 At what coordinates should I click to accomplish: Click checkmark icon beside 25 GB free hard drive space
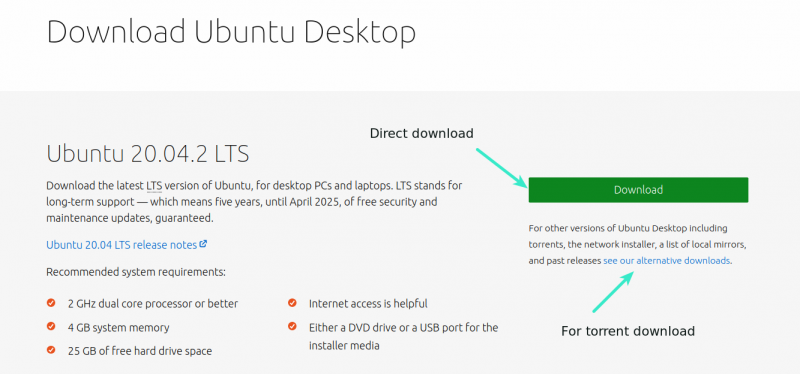[x=51, y=350]
